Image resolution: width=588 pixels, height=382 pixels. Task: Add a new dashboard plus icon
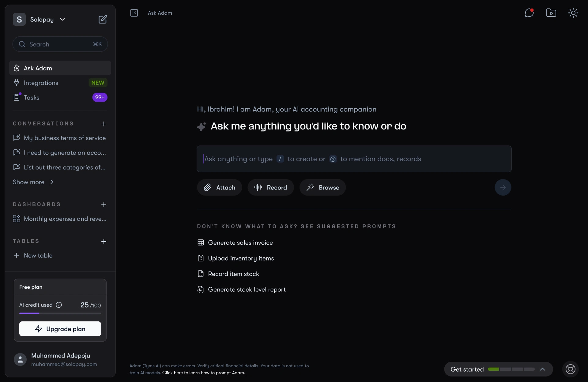pos(104,205)
